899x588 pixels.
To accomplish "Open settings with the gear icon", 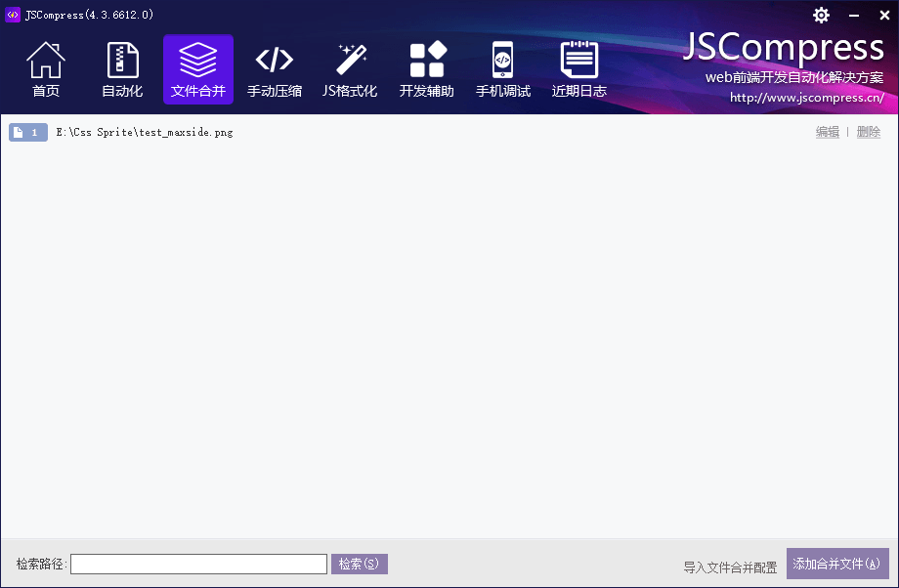I will [x=821, y=15].
